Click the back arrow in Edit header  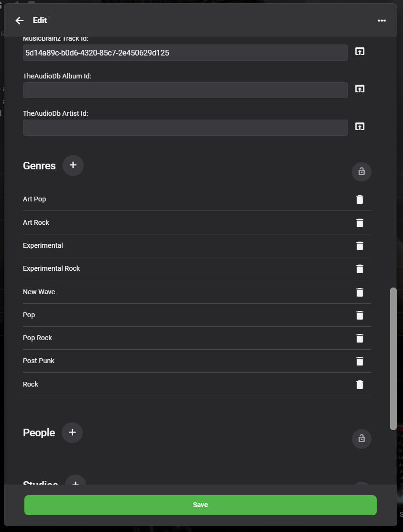(x=19, y=21)
